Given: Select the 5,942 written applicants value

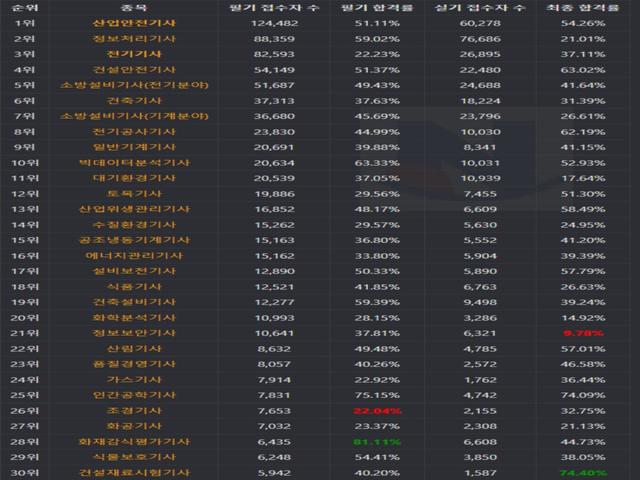Looking at the screenshot, I should 274,473.
